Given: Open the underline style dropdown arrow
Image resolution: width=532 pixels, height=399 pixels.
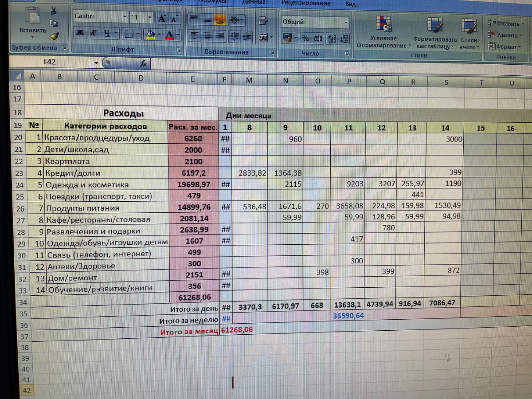Looking at the screenshot, I should [x=116, y=33].
